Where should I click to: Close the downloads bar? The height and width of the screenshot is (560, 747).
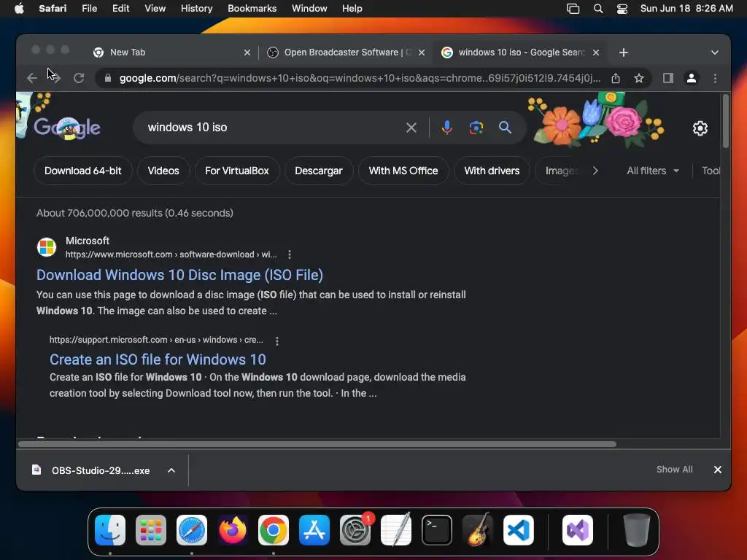coord(718,470)
